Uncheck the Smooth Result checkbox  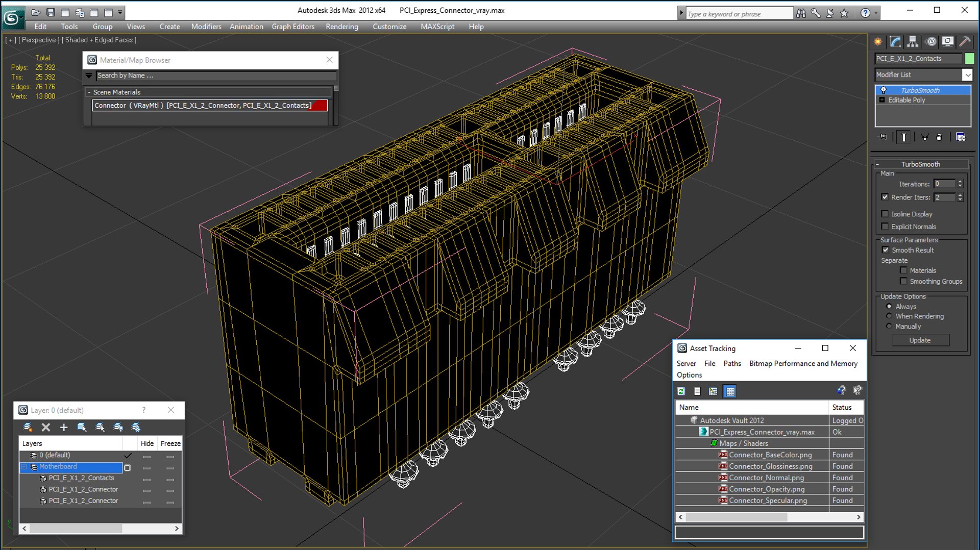886,250
